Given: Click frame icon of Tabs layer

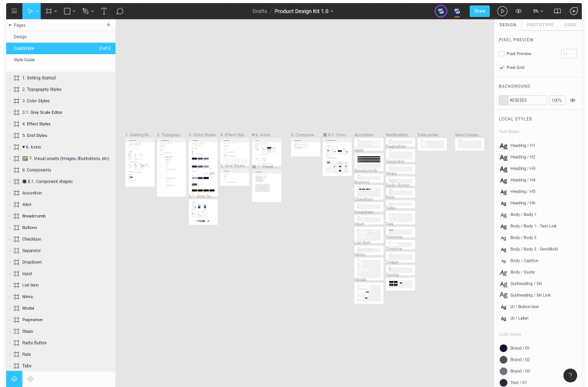Looking at the screenshot, I should click(x=16, y=365).
